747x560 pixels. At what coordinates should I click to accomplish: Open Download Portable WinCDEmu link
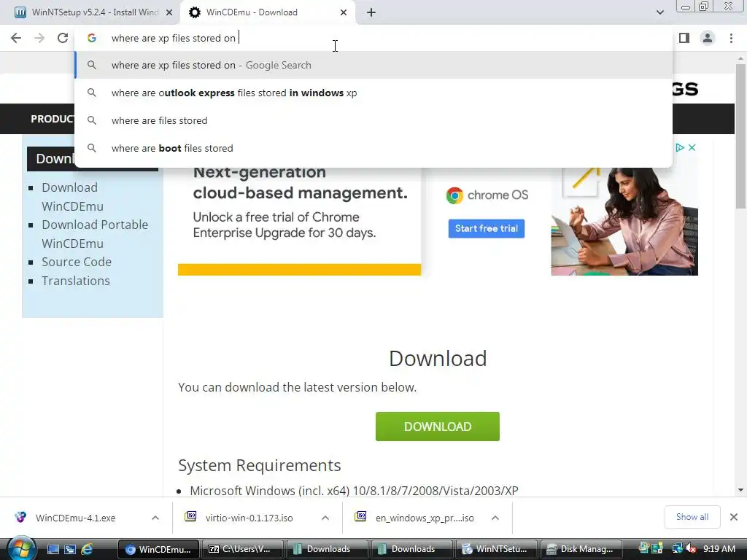coord(95,234)
